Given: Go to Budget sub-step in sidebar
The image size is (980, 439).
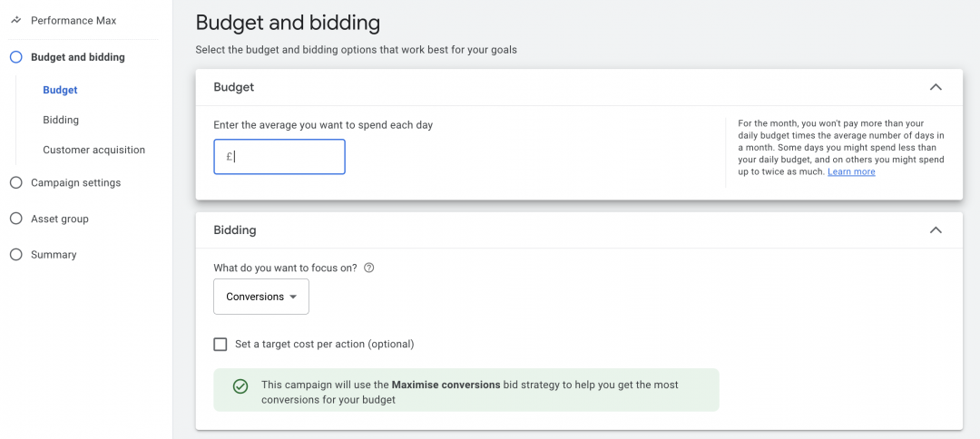Looking at the screenshot, I should [x=60, y=90].
